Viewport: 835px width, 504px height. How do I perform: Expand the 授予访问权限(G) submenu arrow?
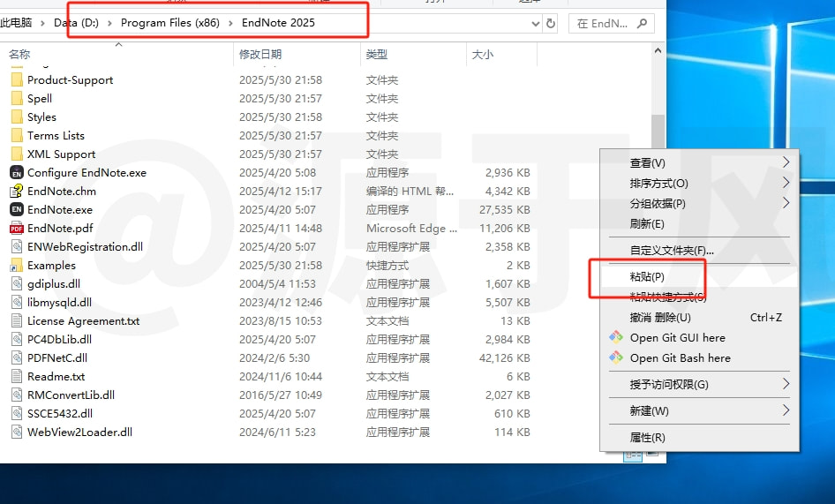click(786, 384)
